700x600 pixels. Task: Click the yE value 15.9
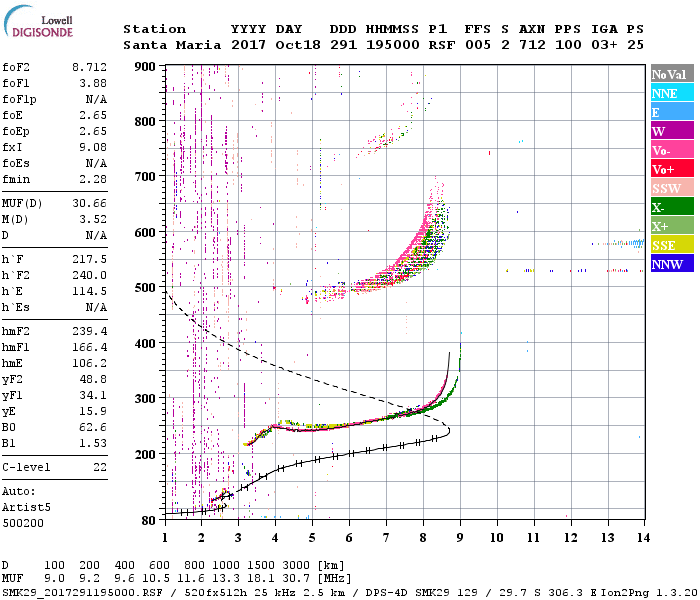pos(93,412)
